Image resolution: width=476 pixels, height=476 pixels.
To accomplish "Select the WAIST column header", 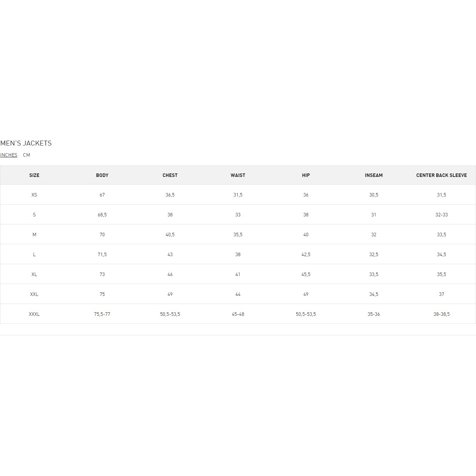I will point(238,175).
